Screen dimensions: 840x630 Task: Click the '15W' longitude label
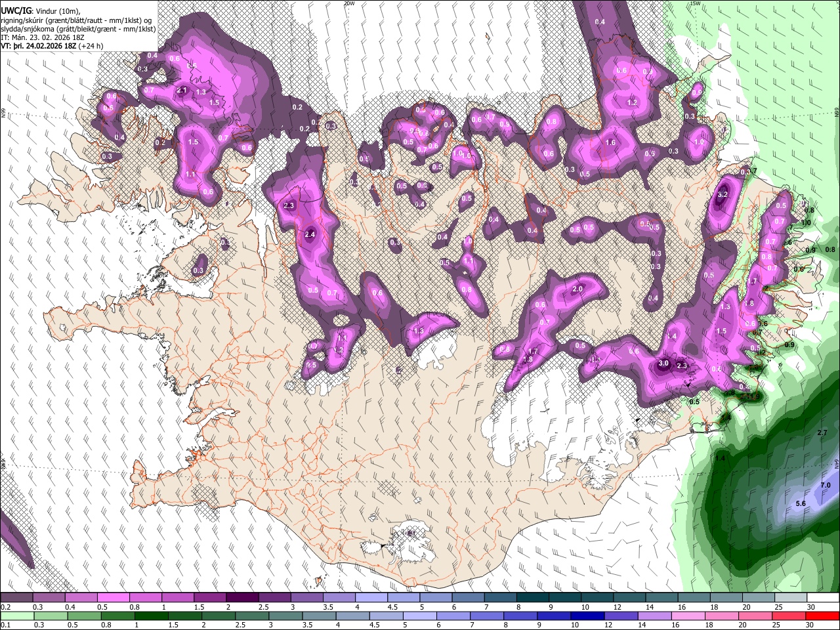coord(696,3)
